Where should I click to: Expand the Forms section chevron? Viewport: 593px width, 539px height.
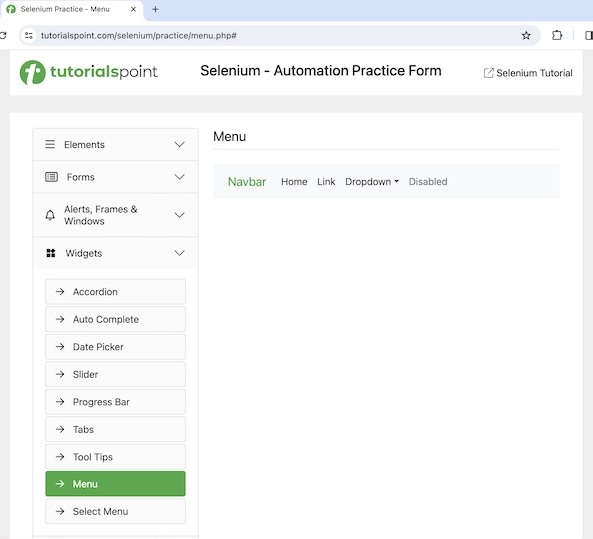click(180, 177)
